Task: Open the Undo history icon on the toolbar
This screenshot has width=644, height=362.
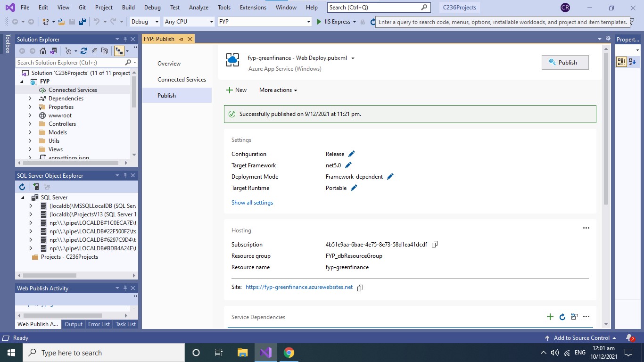Action: point(105,22)
